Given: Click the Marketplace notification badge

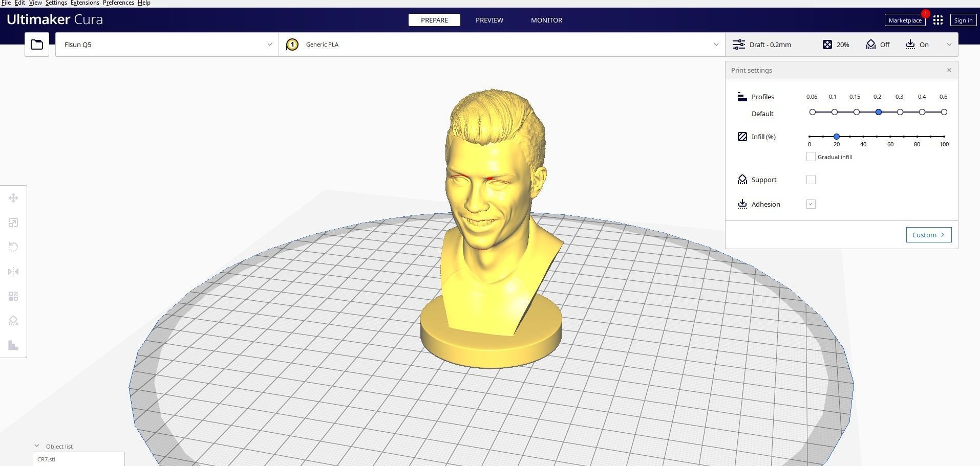Looking at the screenshot, I should 925,14.
